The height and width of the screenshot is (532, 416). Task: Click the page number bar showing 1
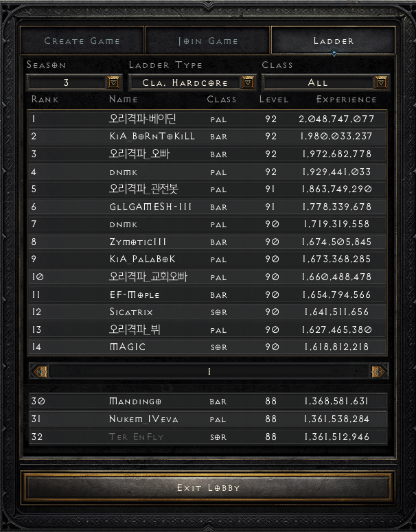click(209, 371)
